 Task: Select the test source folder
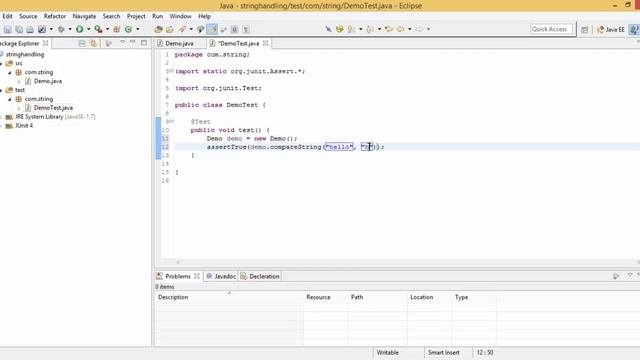[x=20, y=90]
